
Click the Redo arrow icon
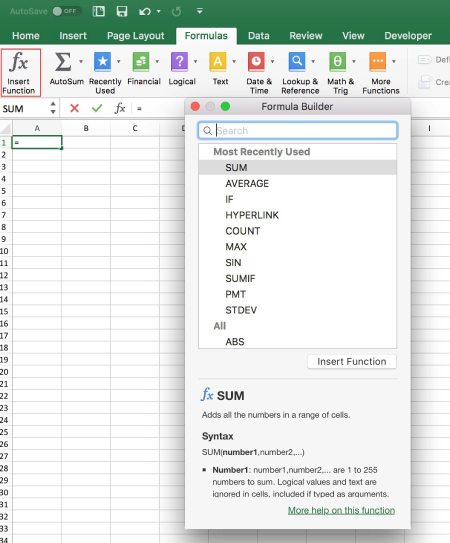pyautogui.click(x=176, y=11)
